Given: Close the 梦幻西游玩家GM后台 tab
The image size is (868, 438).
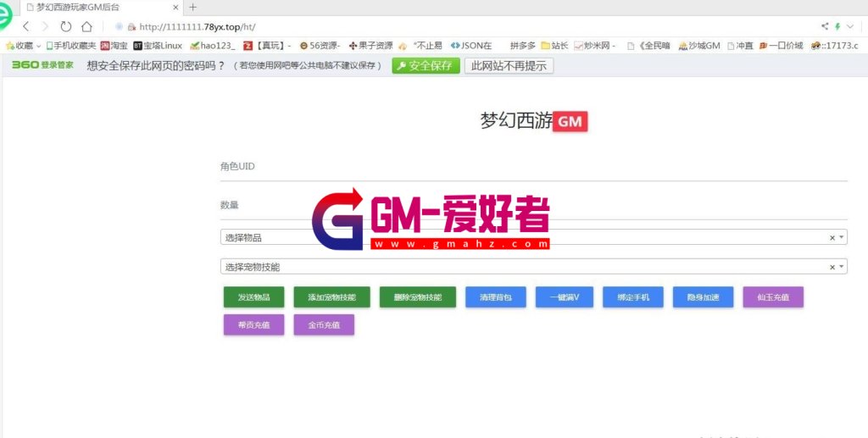Looking at the screenshot, I should 175,8.
